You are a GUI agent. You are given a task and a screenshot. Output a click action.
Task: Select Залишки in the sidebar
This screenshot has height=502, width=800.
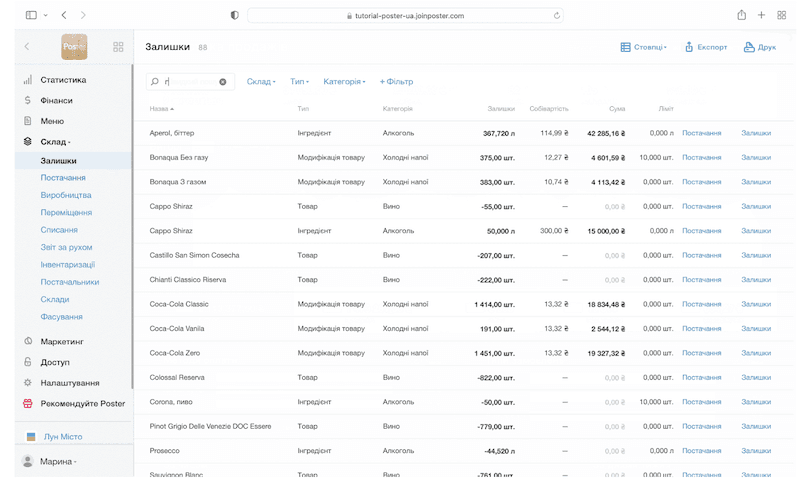click(59, 161)
